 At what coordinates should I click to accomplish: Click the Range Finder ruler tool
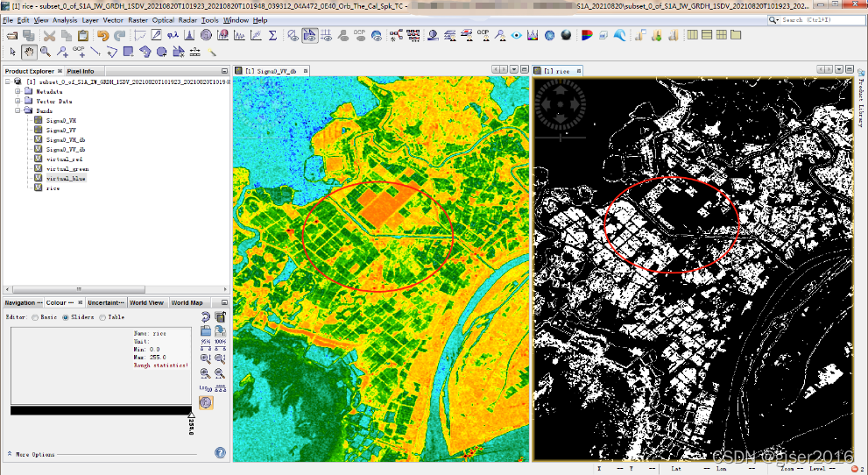(x=194, y=52)
